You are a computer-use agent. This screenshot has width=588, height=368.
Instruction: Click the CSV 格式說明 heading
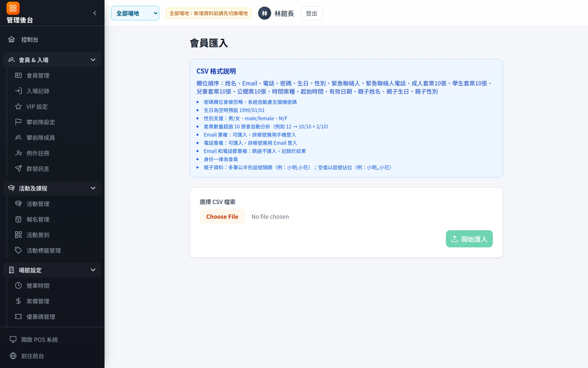coord(216,71)
